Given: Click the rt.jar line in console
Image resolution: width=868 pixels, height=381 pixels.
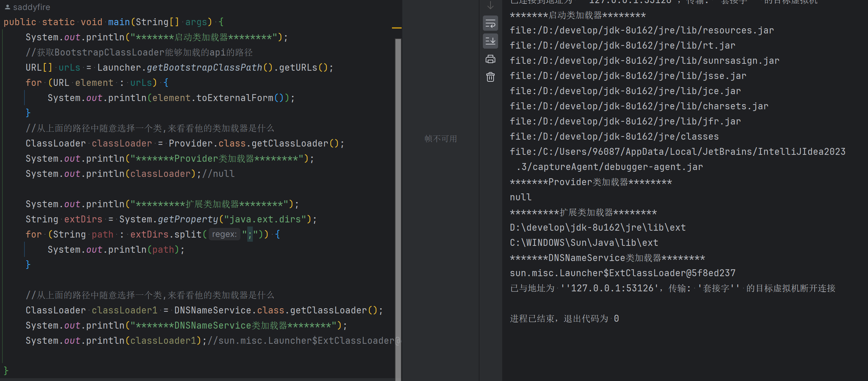Looking at the screenshot, I should [622, 46].
